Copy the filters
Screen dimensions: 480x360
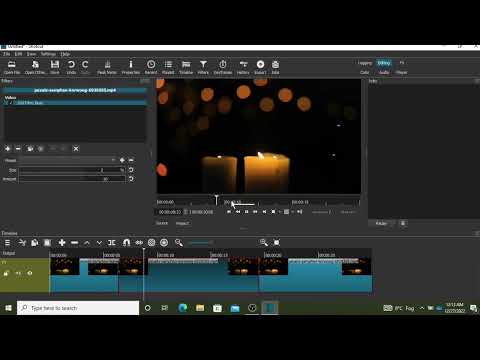coord(30,149)
